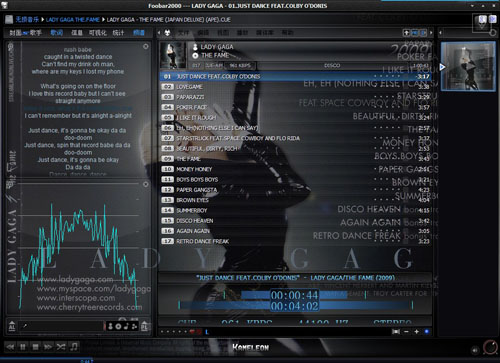Click the now playing title text
The height and width of the screenshot is (363, 500).
point(295,278)
